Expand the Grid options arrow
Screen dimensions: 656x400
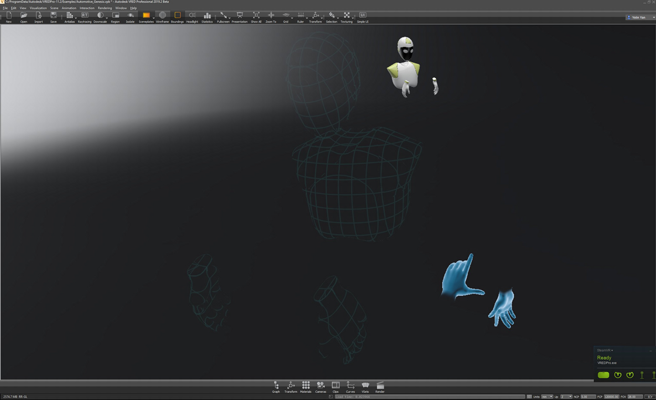pyautogui.click(x=292, y=18)
